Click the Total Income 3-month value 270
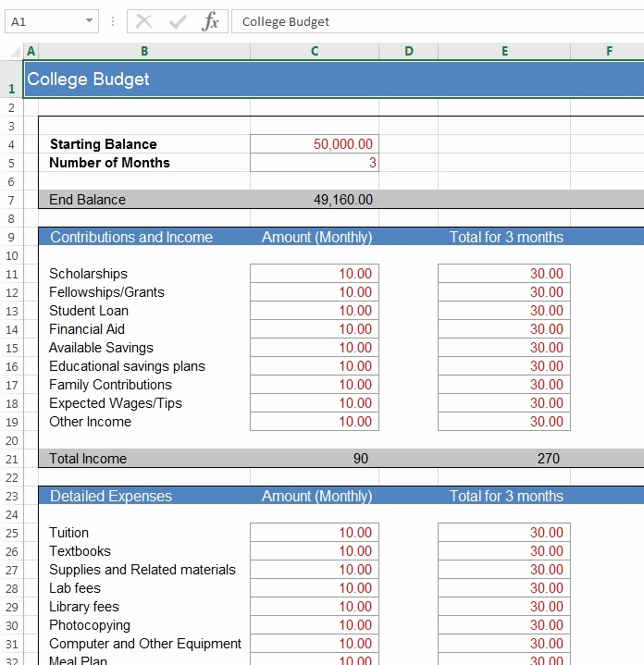 pos(549,459)
